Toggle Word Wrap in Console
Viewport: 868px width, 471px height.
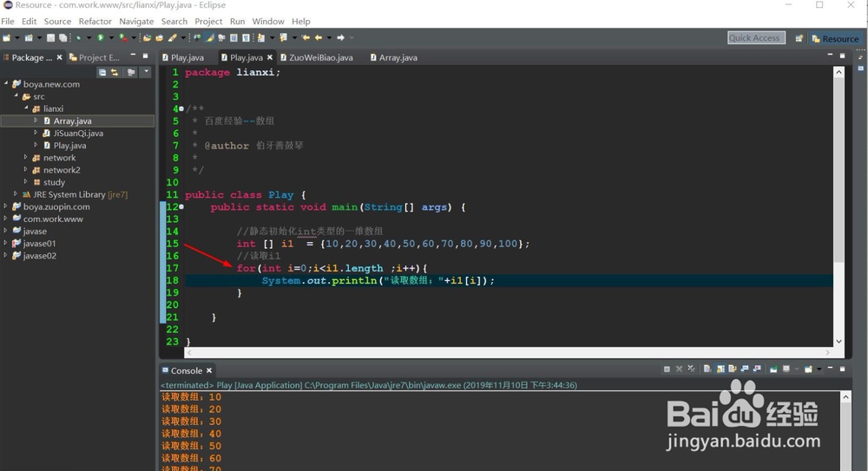733,369
